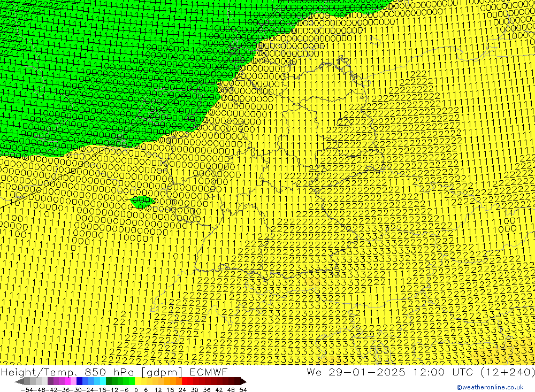Screen dimensions: 535x392
Task: Click the legend value label '24'
Action: pyautogui.click(x=182, y=390)
